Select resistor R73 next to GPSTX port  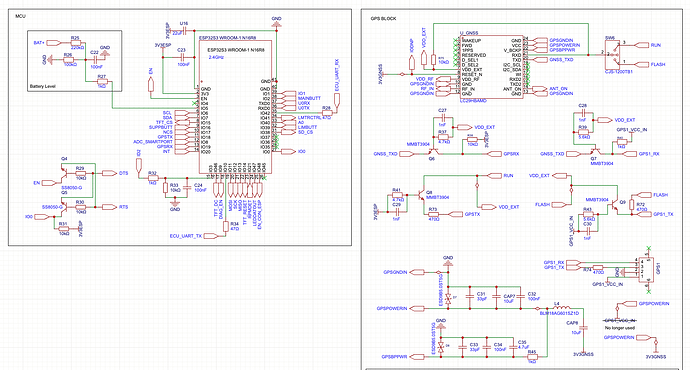[434, 214]
